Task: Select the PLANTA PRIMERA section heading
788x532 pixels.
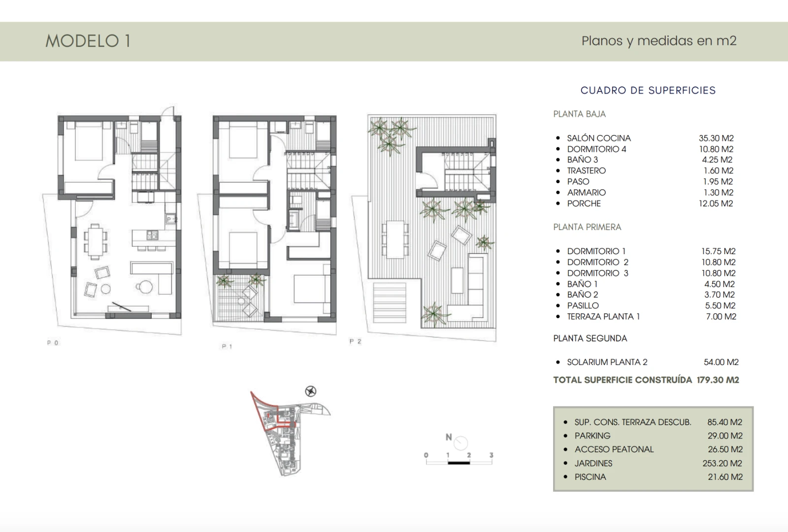Action: click(587, 227)
